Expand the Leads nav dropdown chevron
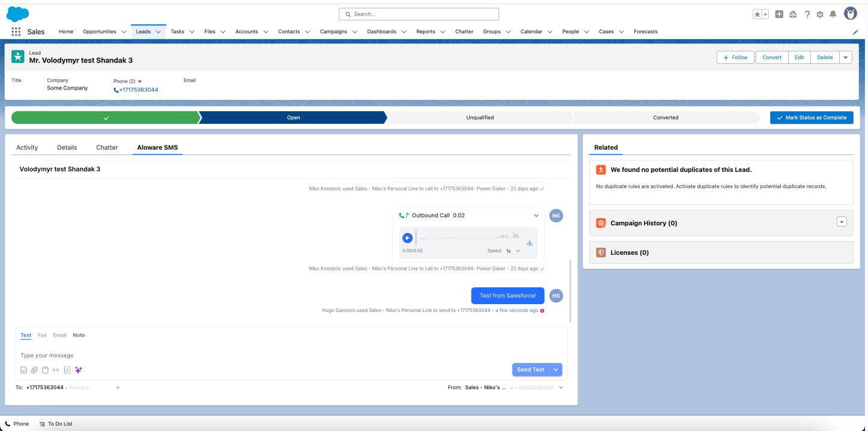 click(x=159, y=32)
